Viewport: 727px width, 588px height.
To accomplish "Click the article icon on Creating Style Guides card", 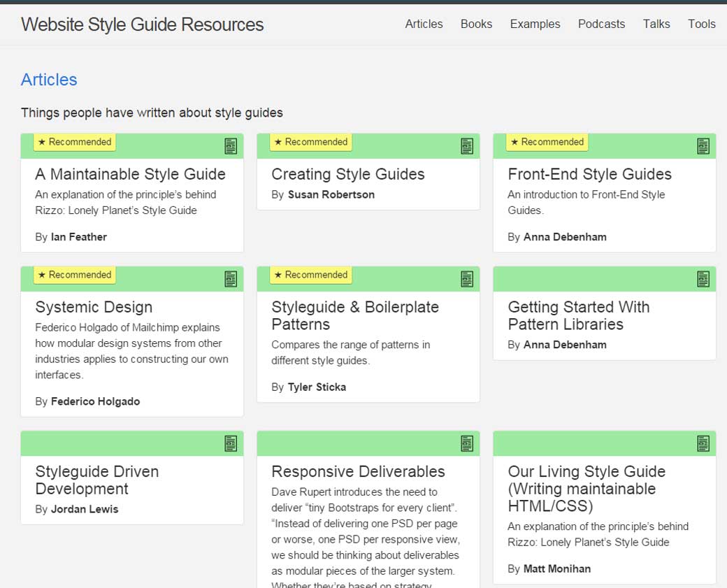I will (467, 145).
